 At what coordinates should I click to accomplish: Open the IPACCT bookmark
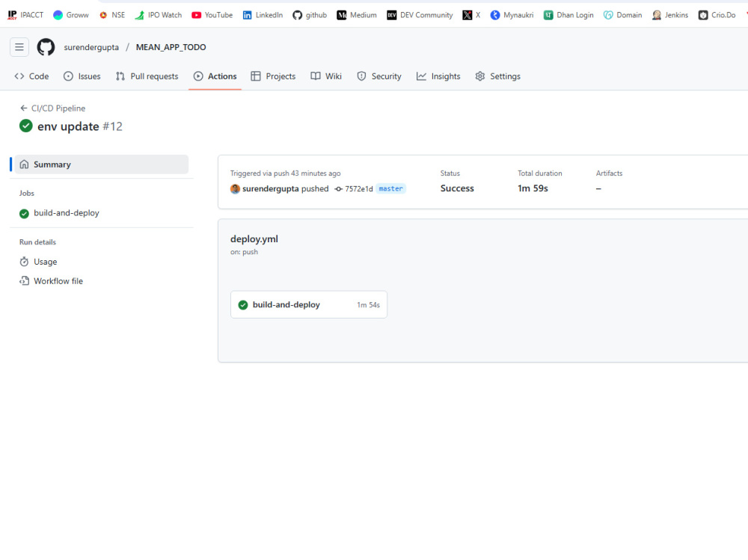click(x=25, y=15)
